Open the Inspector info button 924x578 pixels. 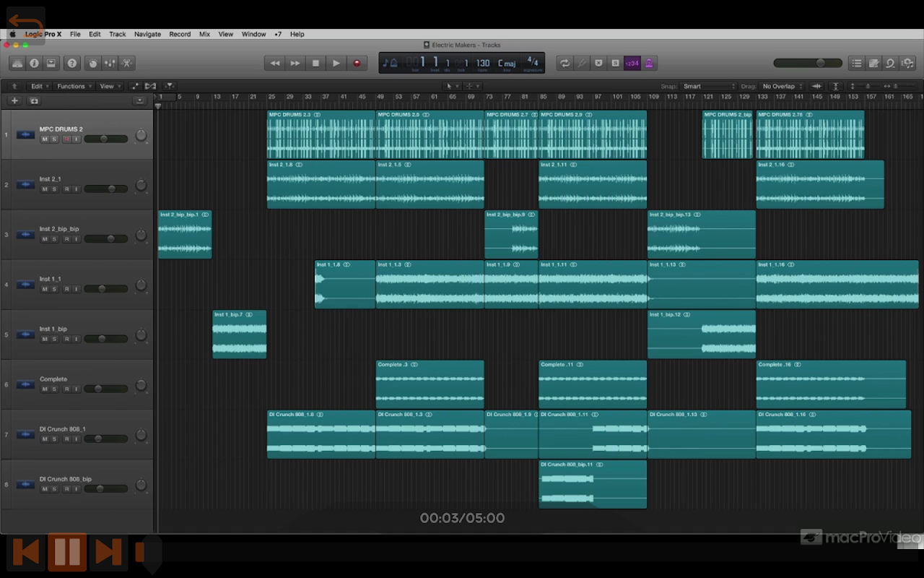tap(34, 64)
